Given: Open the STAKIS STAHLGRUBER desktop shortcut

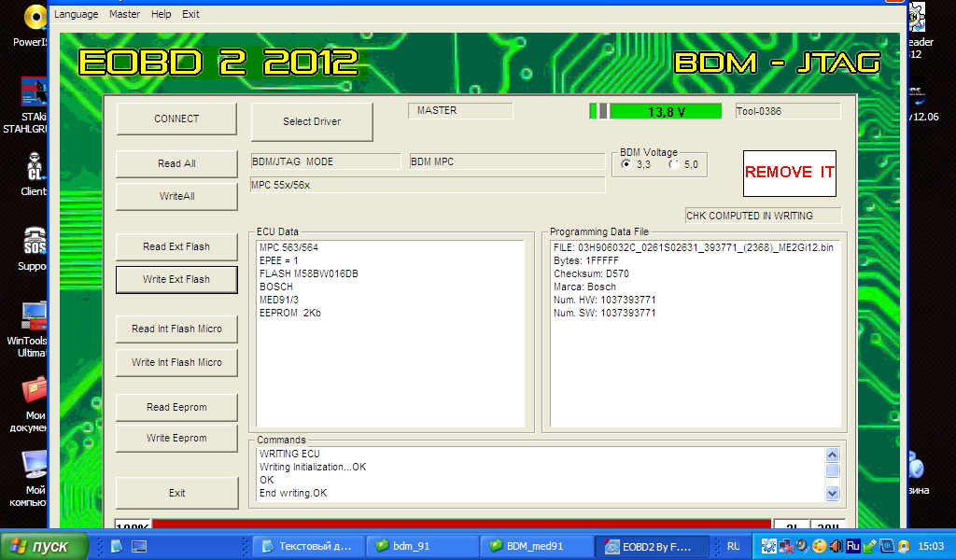Looking at the screenshot, I should (x=35, y=93).
